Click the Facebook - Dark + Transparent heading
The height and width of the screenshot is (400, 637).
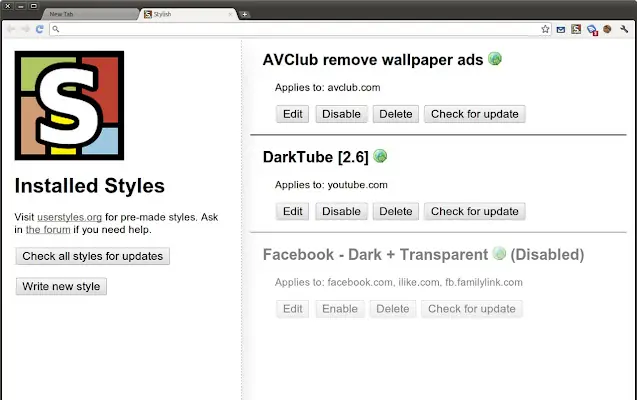click(375, 255)
